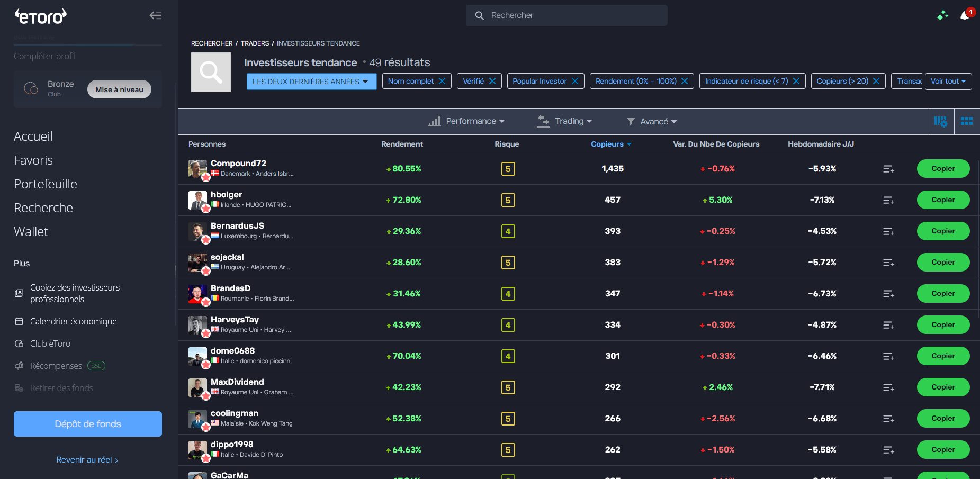
Task: Open the Calendrier économique calendar icon
Action: [19, 321]
